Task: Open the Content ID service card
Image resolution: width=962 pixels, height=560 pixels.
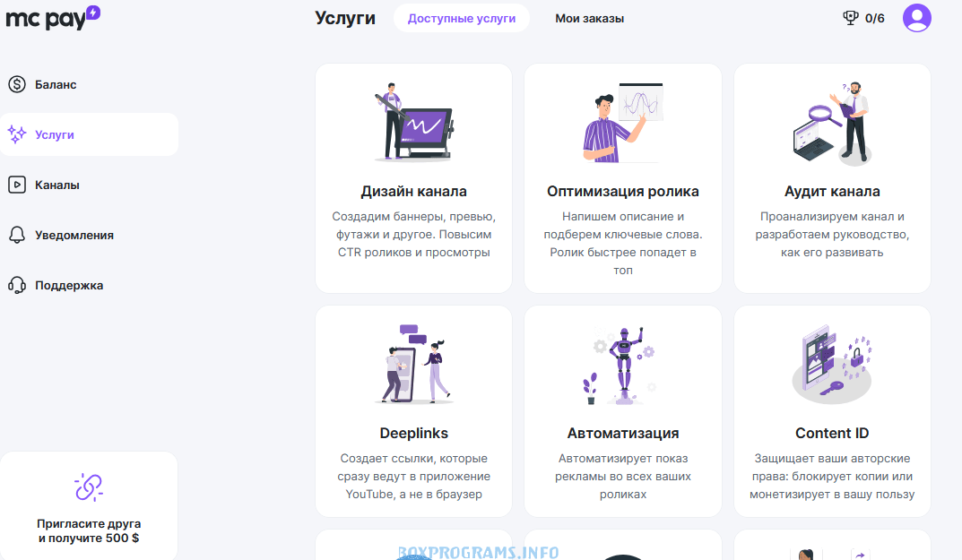Action: [x=832, y=411]
